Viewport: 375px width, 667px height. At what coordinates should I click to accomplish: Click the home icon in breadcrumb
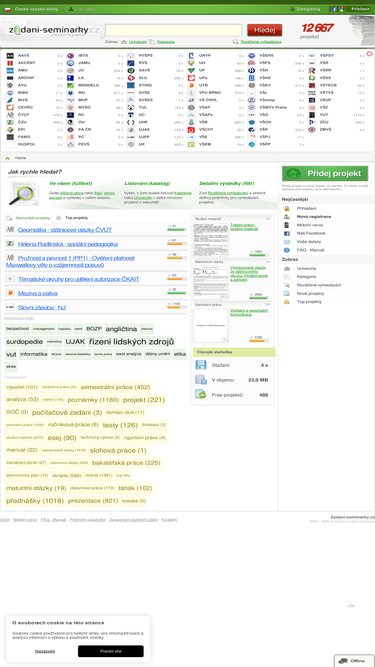click(7, 158)
